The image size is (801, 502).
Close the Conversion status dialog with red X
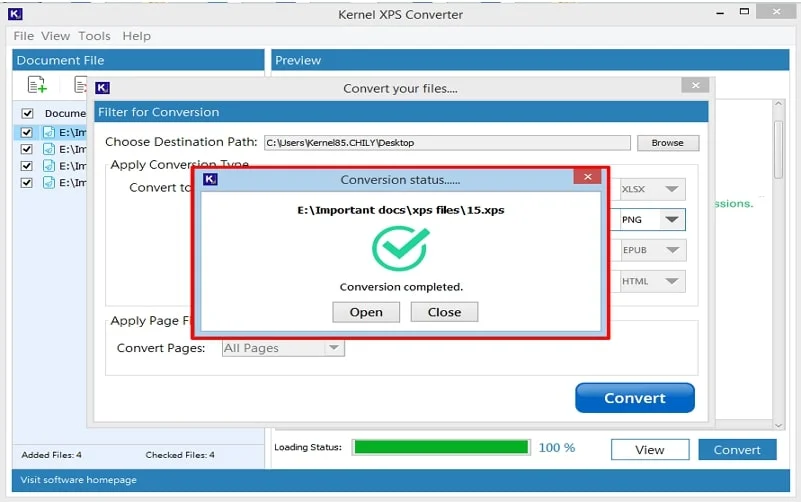(587, 177)
